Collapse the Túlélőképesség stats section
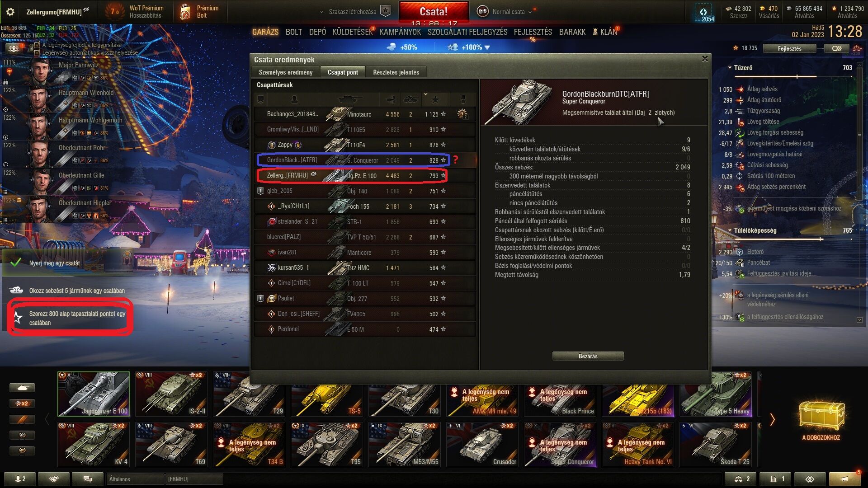 coord(730,230)
